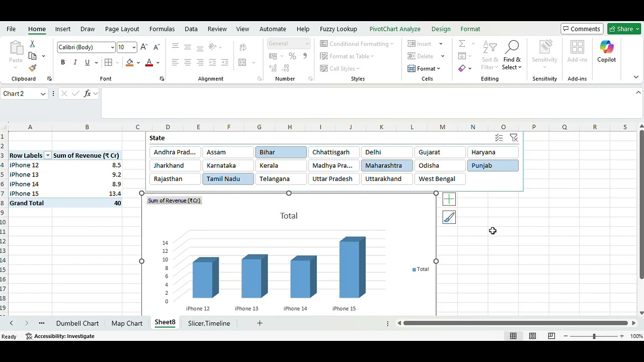
Task: Expand the formula bar
Action: [x=638, y=93]
